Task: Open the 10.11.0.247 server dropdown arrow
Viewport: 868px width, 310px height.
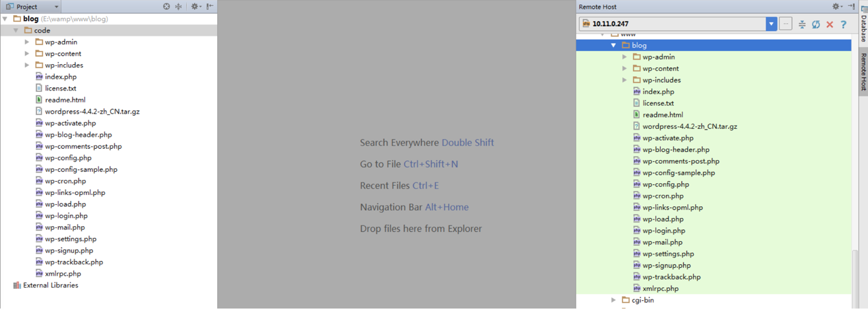Action: [771, 24]
